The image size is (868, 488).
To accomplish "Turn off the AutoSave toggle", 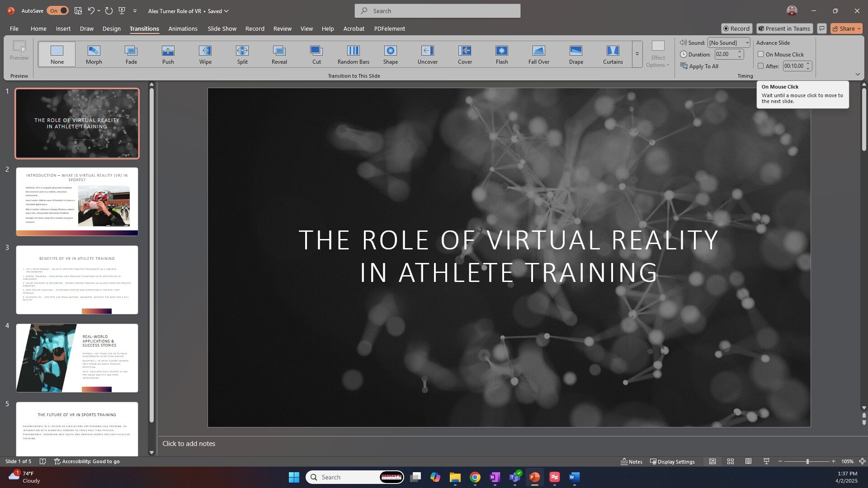I will 57,11.
